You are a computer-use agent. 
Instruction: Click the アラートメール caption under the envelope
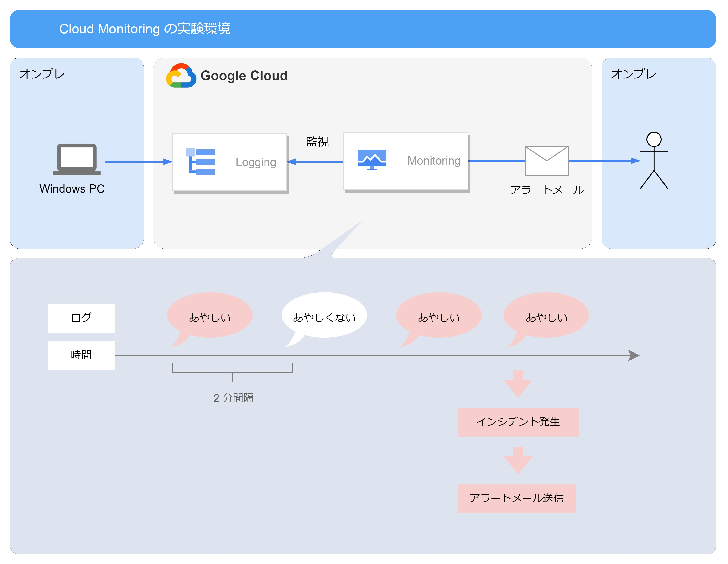(x=547, y=190)
